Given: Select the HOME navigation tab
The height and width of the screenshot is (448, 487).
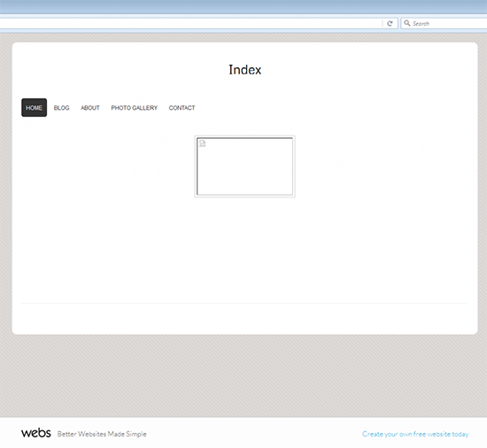Looking at the screenshot, I should pyautogui.click(x=35, y=108).
